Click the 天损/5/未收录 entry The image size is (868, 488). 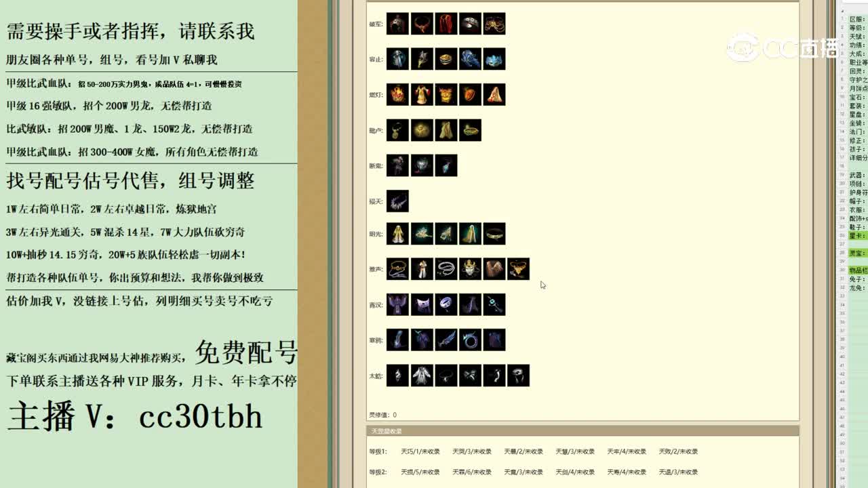pos(420,472)
